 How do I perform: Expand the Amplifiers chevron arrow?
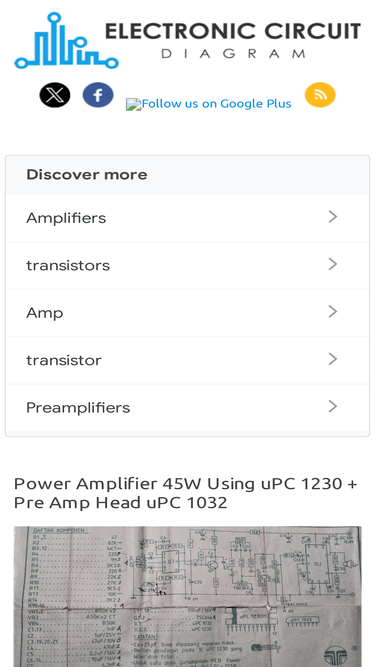(x=333, y=217)
